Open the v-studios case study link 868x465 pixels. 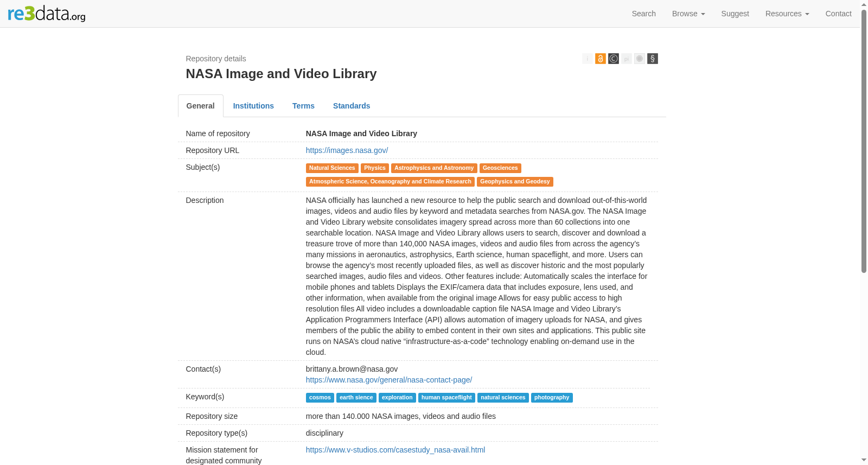pos(395,450)
